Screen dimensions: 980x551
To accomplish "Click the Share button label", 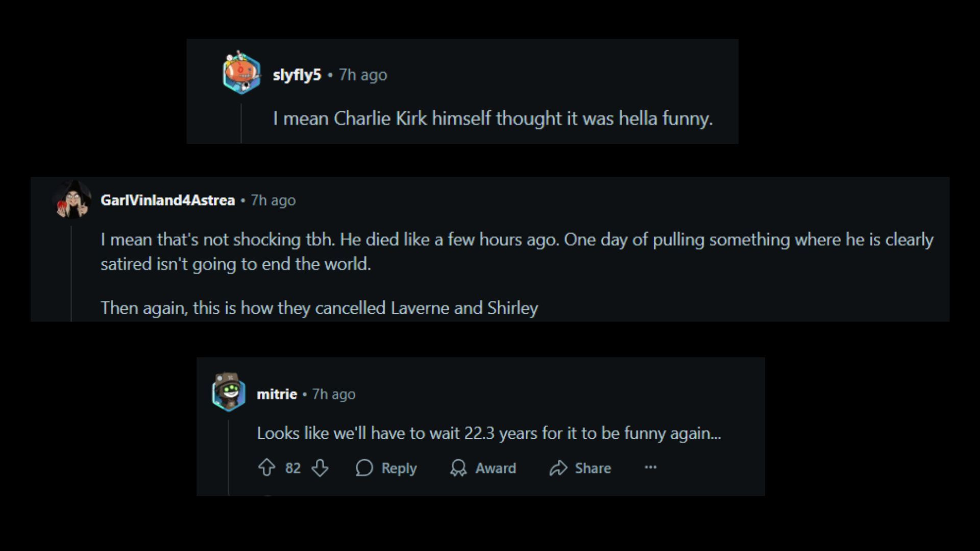I will (x=593, y=468).
